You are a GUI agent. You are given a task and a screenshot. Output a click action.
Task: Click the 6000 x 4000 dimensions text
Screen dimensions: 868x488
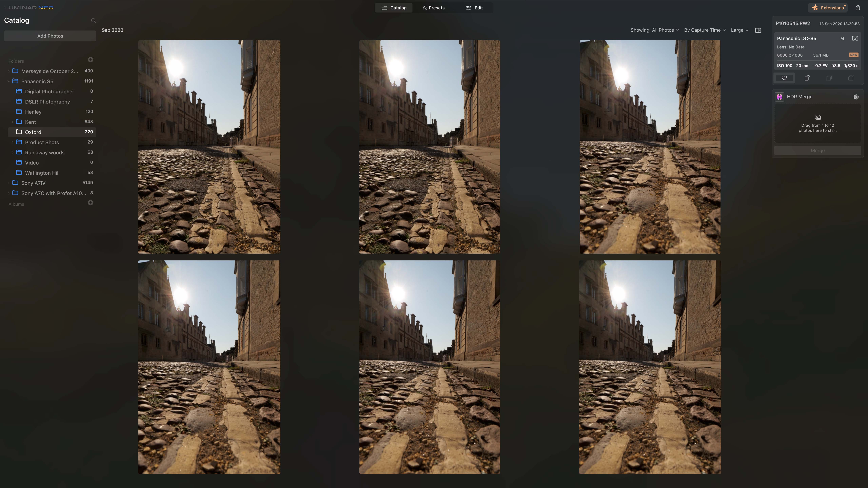[x=790, y=55]
